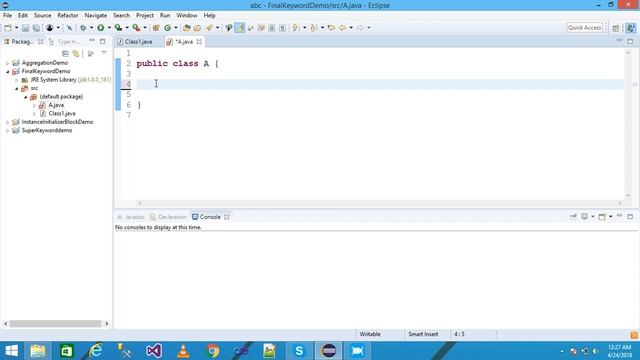Click the New Java Package icon
The image size is (640, 360).
pos(156,28)
